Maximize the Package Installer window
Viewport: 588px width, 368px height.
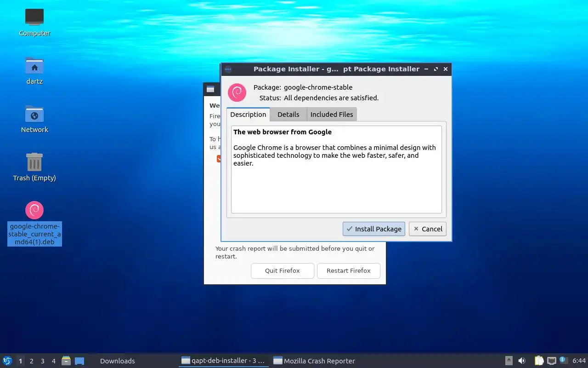click(436, 69)
